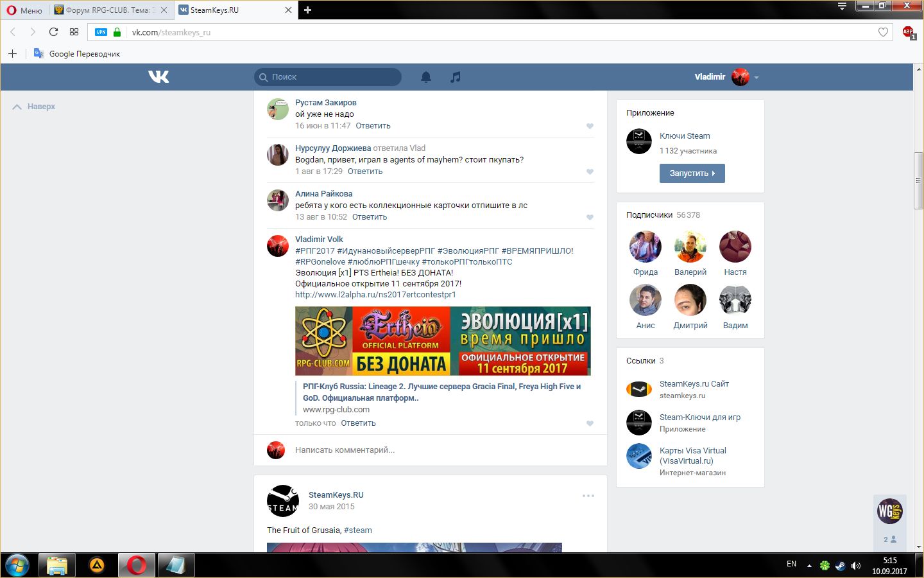Open the taskbar clock and date
This screenshot has height=578, width=924.
[x=889, y=566]
